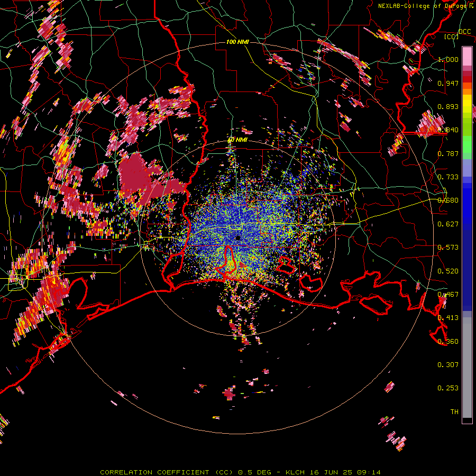Select the 0.947 value on the scale
Viewport: 476px width, 476px height.
448,83
